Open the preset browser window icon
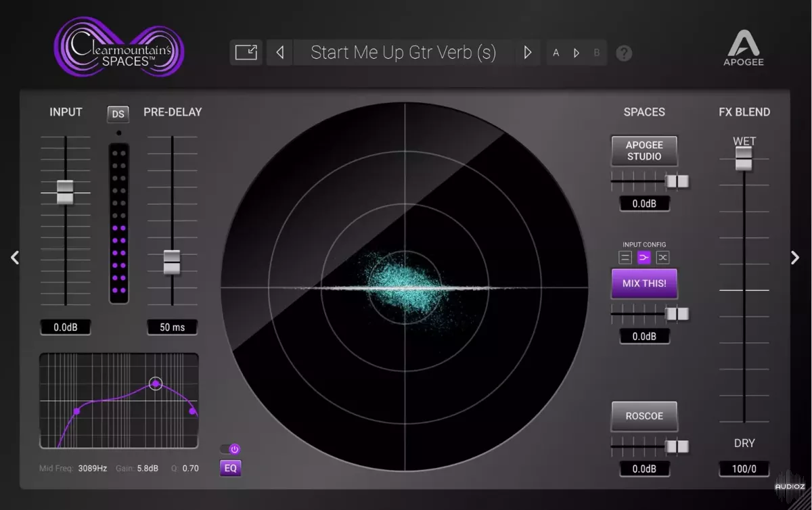This screenshot has width=812, height=510. [246, 52]
